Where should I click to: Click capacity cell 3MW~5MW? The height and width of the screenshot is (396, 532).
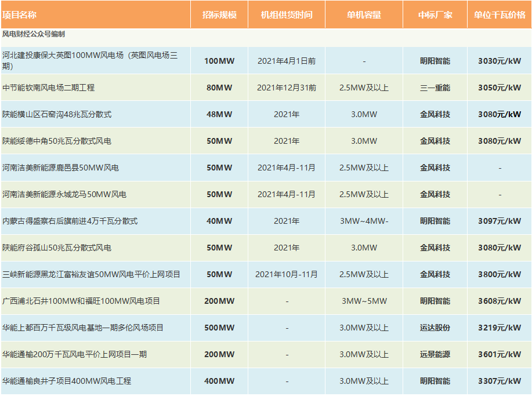(x=364, y=301)
